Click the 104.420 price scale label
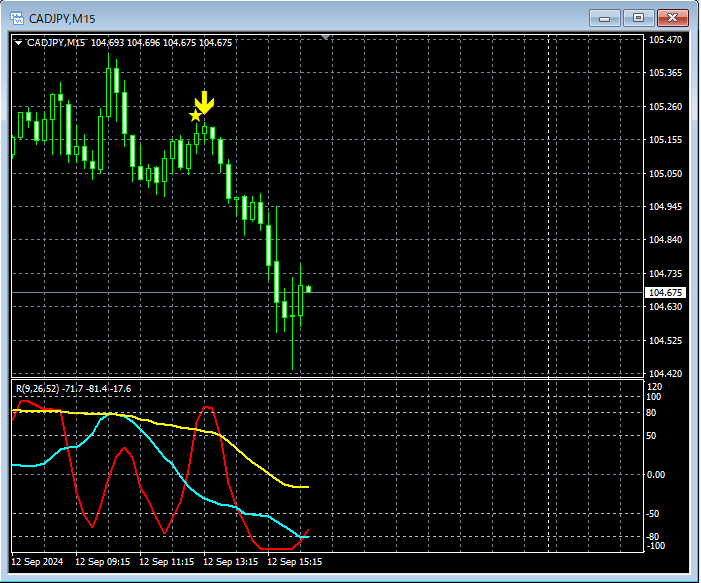Viewport: 701px width, 583px height. (665, 373)
